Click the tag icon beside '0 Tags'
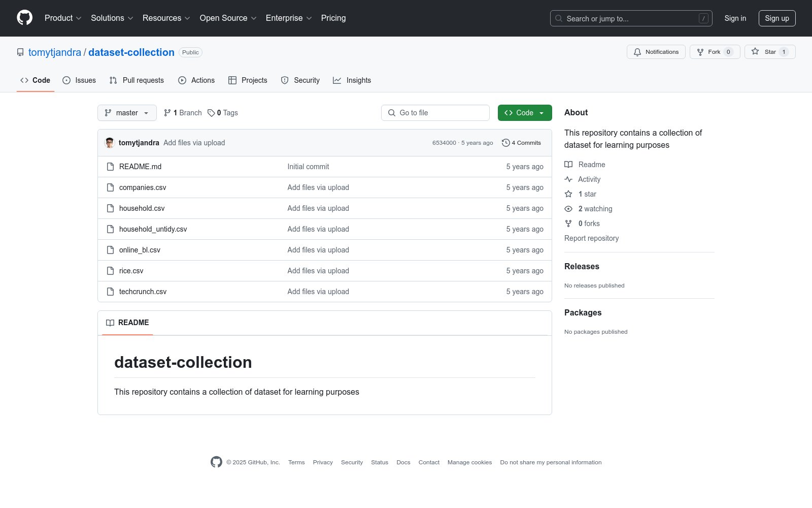Image resolution: width=812 pixels, height=508 pixels. [x=211, y=113]
